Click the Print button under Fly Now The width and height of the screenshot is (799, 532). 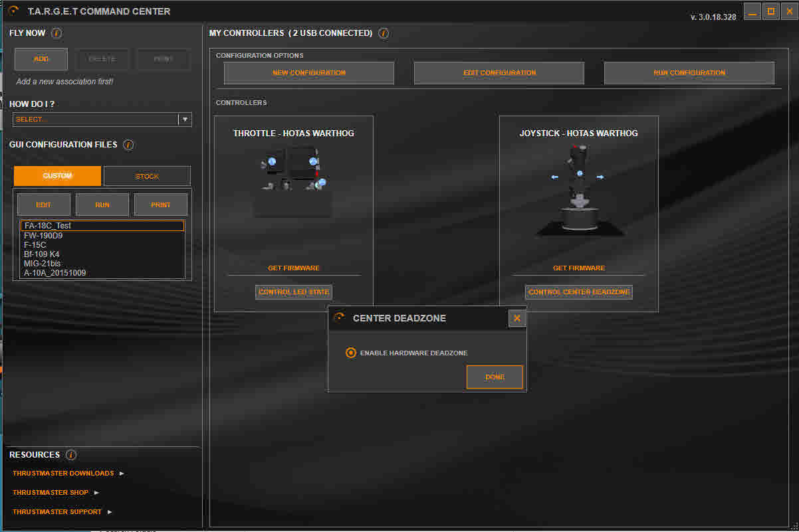pos(164,59)
